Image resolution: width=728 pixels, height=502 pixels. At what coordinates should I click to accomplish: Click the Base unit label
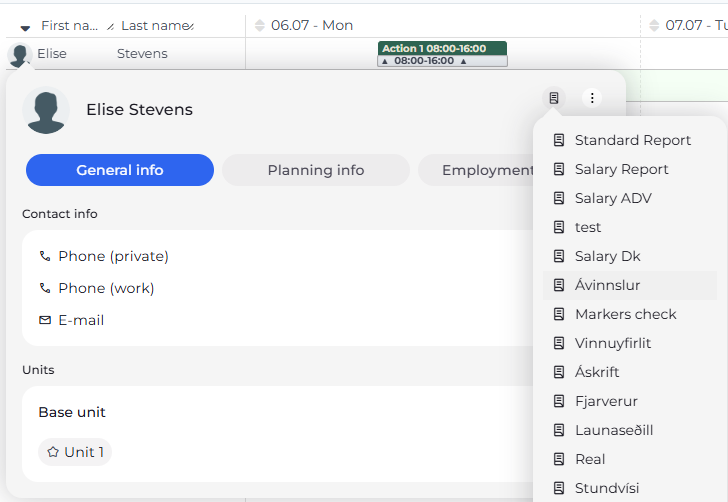coord(72,412)
